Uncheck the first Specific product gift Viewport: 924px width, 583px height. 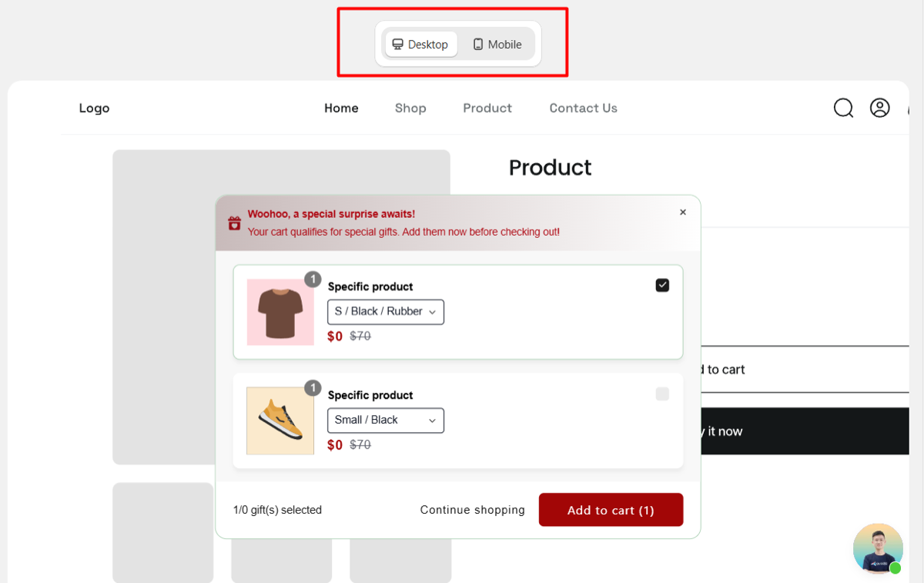pos(662,286)
